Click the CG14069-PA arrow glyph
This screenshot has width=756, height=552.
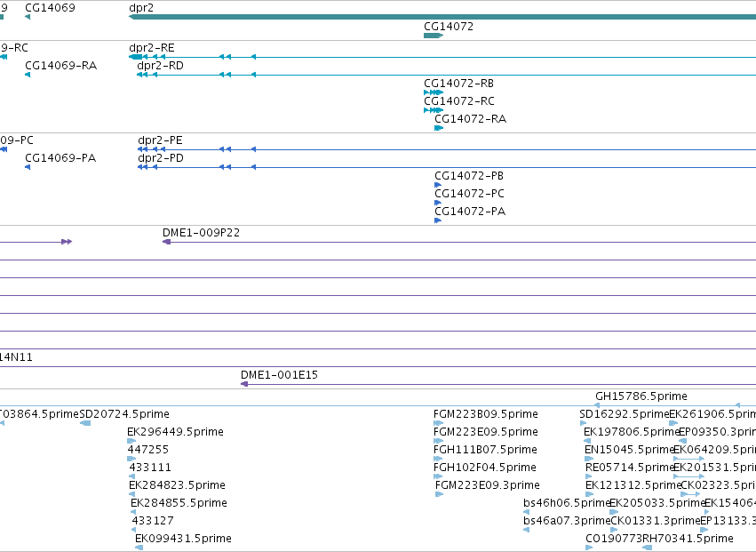tap(28, 167)
